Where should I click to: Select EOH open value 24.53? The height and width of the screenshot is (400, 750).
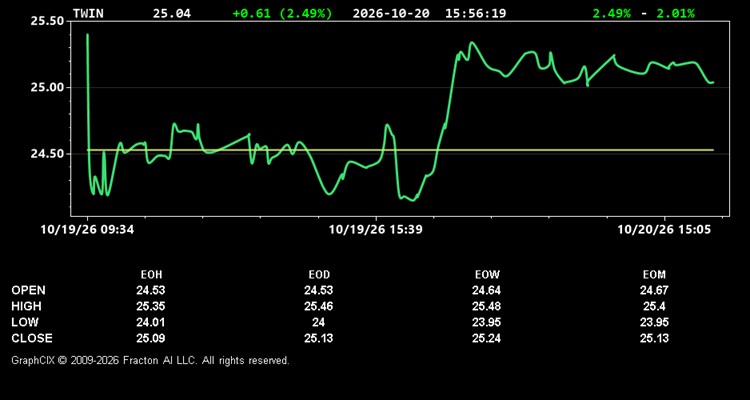(x=151, y=290)
